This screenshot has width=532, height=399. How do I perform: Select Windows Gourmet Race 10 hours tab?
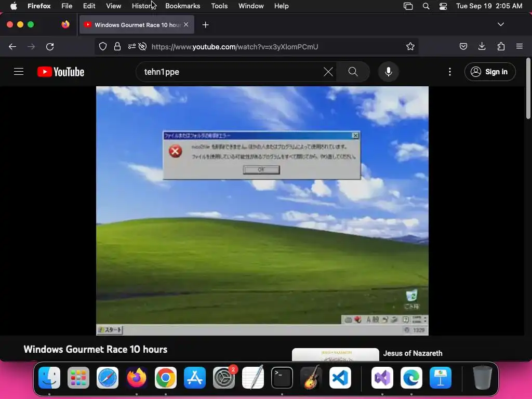click(x=137, y=24)
